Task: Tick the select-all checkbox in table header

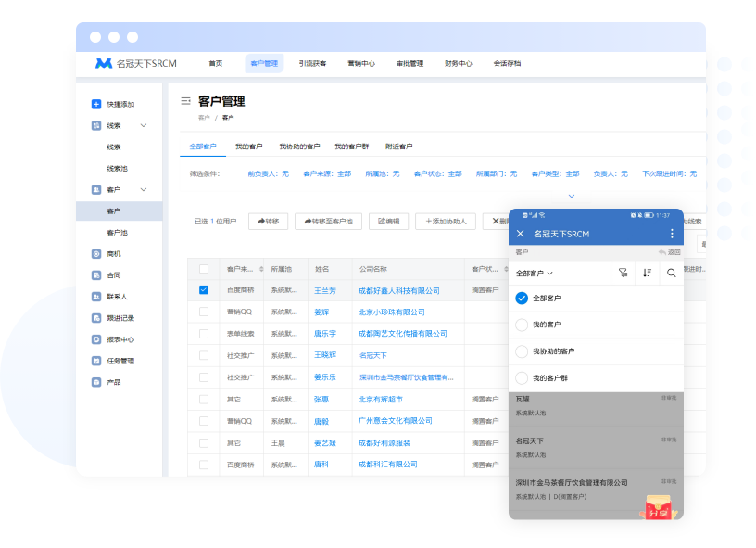Action: 204,269
